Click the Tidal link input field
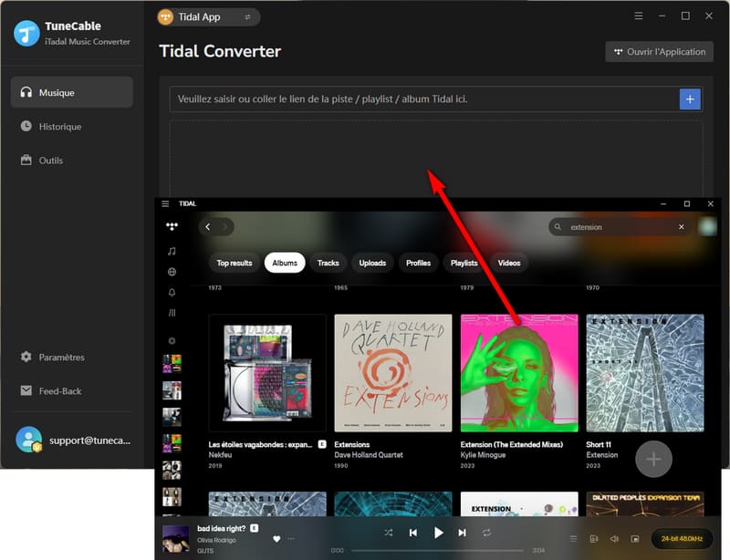 click(x=423, y=99)
